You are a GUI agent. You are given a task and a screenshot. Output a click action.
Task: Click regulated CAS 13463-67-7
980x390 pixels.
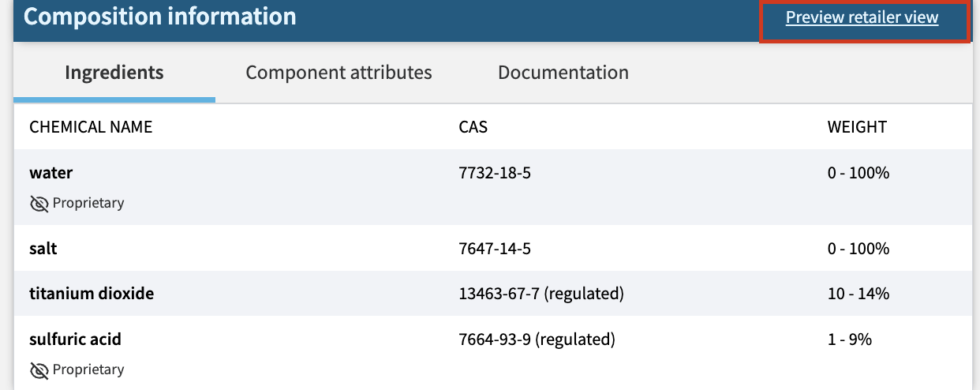coord(541,294)
